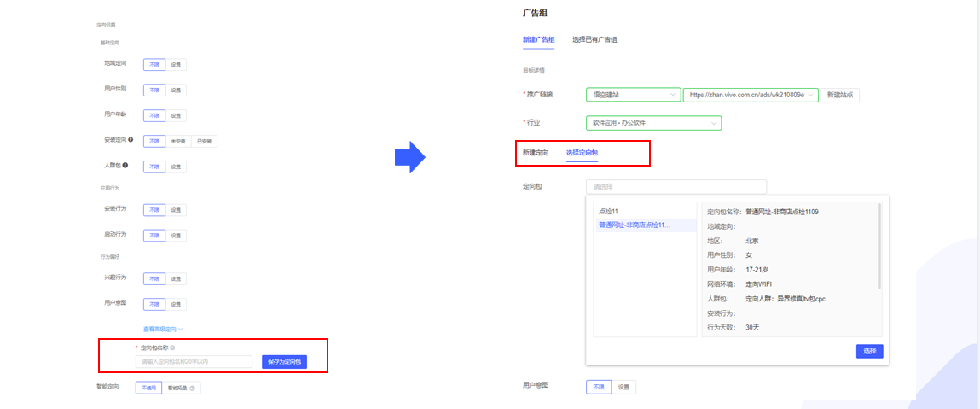Click the blue 选择 button

(869, 351)
